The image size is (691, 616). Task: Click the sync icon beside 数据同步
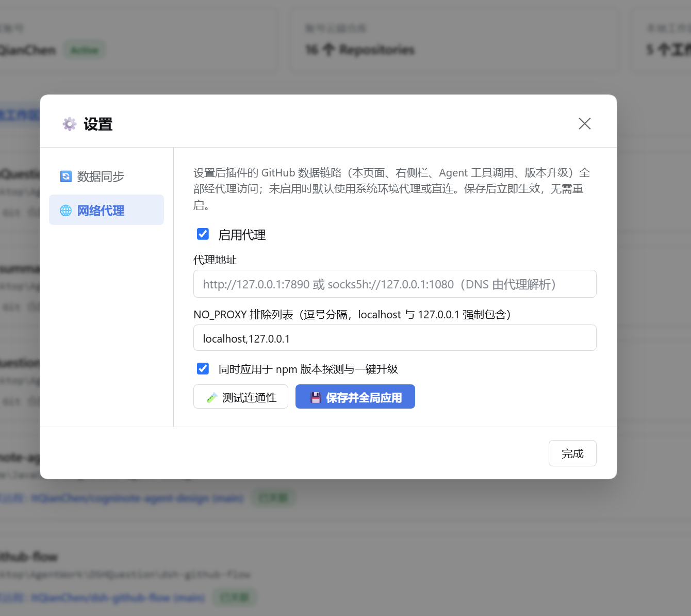click(66, 176)
